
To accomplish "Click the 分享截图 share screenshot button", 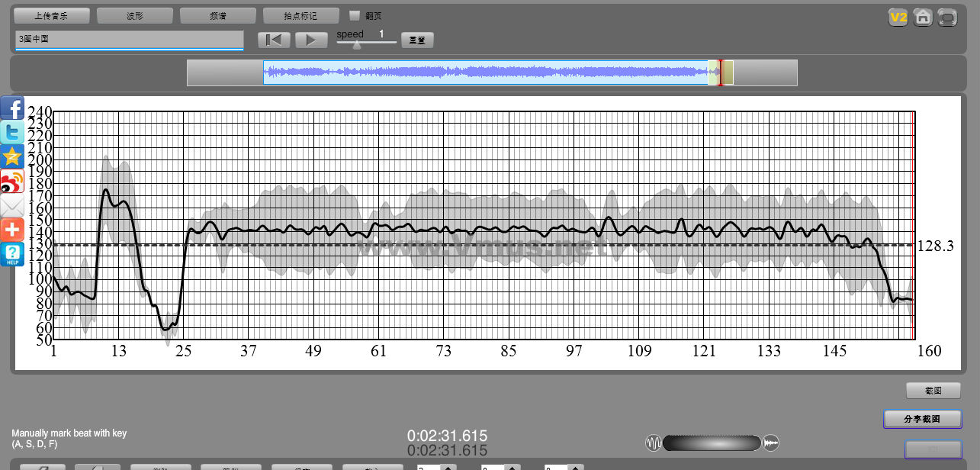I will coord(922,419).
